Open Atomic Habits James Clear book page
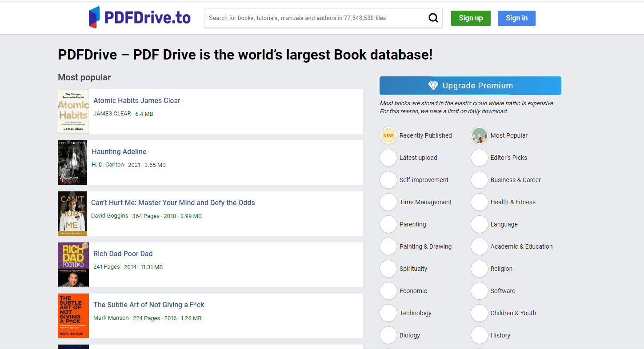Viewport: 644px width, 349px height. tap(136, 100)
